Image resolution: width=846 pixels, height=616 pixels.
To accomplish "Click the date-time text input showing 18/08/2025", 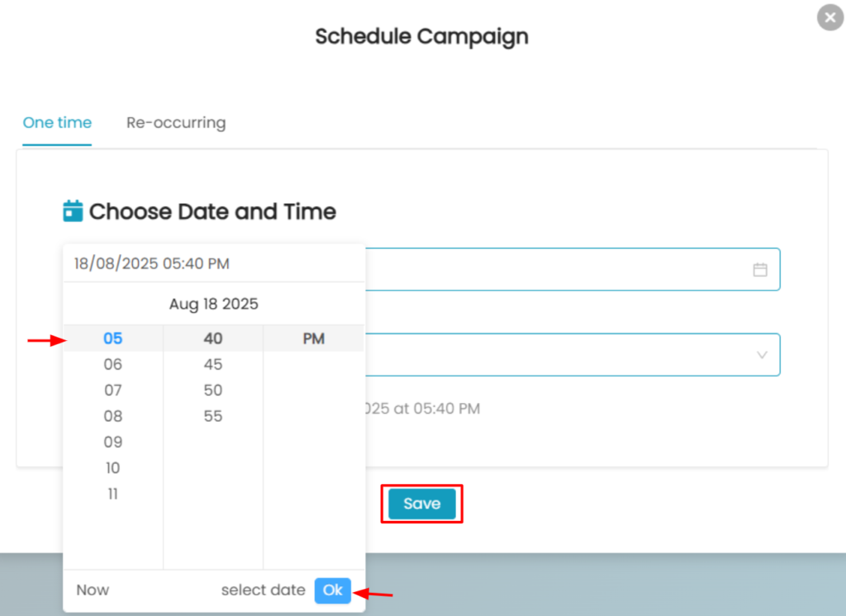I will (152, 264).
